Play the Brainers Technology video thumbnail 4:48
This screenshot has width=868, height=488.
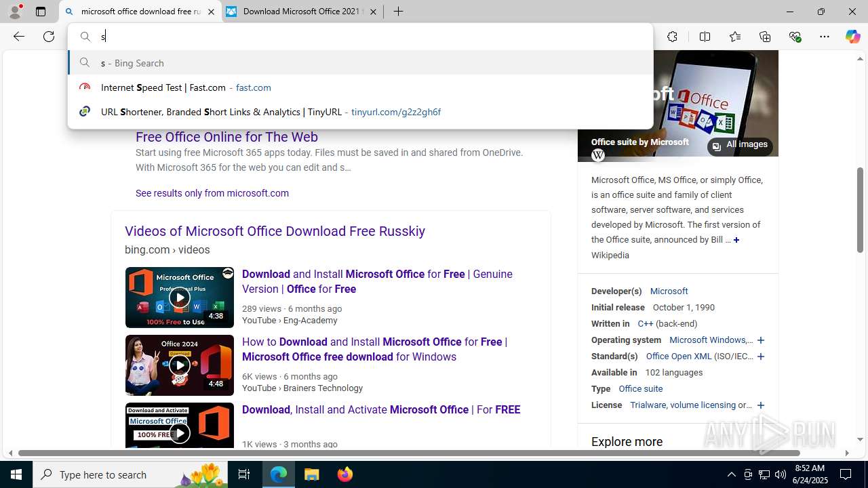179,365
